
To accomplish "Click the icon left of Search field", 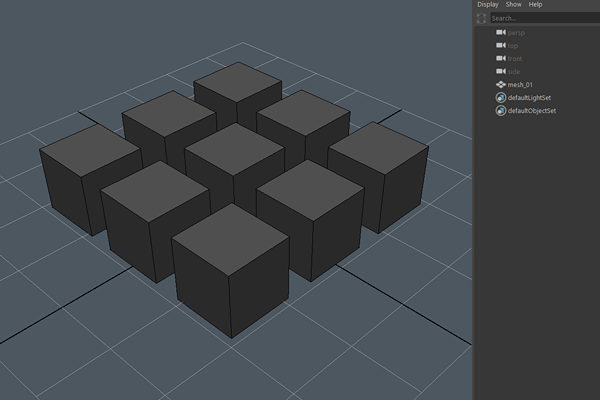I will (482, 18).
